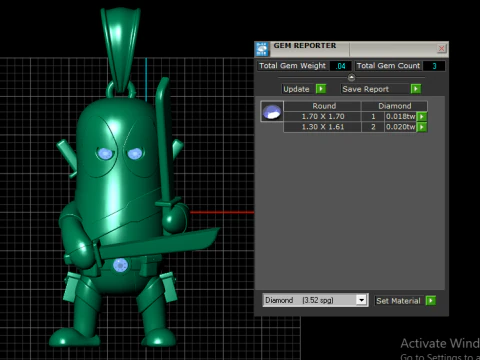The image size is (480, 360).
Task: Select the 1.30 X 1.61 size cell
Action: click(323, 127)
